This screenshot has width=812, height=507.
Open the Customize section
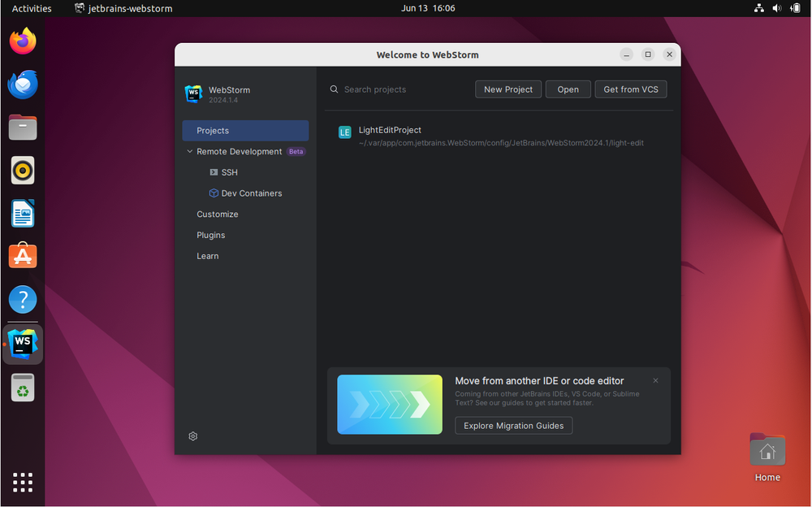pos(218,214)
